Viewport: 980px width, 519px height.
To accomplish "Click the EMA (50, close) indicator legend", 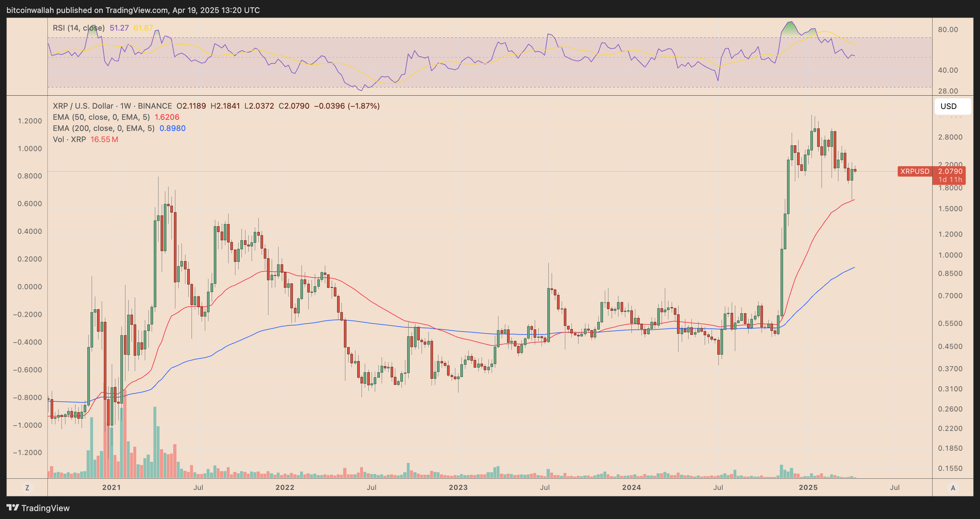I will point(101,117).
